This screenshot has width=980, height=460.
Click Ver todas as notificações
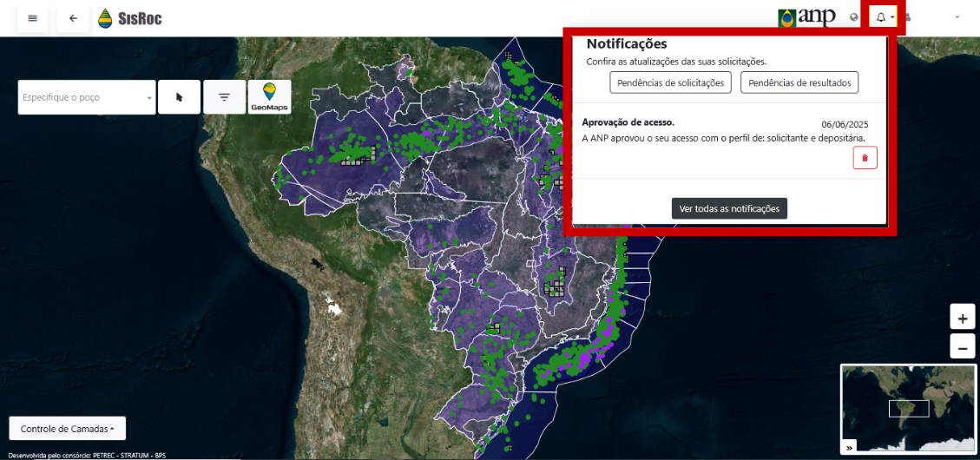[729, 208]
